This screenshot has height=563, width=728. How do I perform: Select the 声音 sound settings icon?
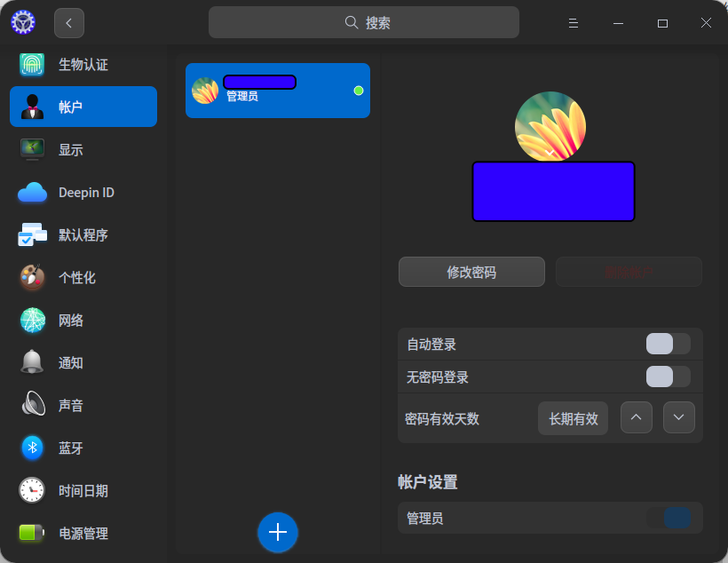32,405
